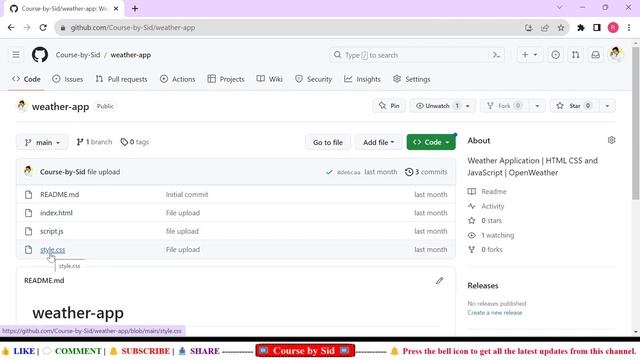Image resolution: width=640 pixels, height=360 pixels.
Task: Open the Actions tab
Action: pos(178,79)
